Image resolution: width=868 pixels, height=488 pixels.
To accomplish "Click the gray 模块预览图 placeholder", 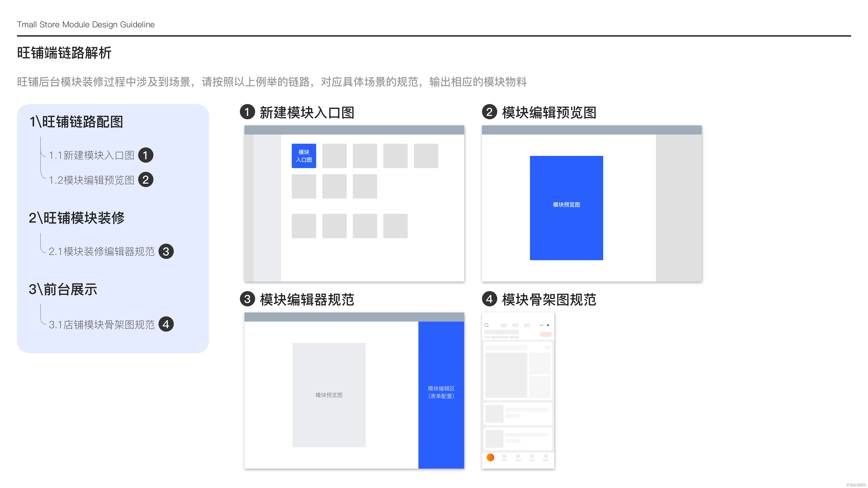I will [329, 395].
